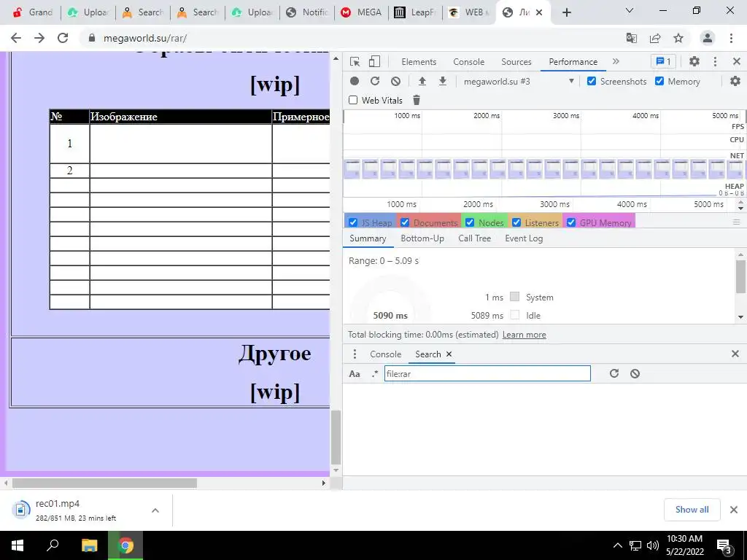The width and height of the screenshot is (747, 560).
Task: Uncheck the Listeners counter
Action: tap(516, 222)
